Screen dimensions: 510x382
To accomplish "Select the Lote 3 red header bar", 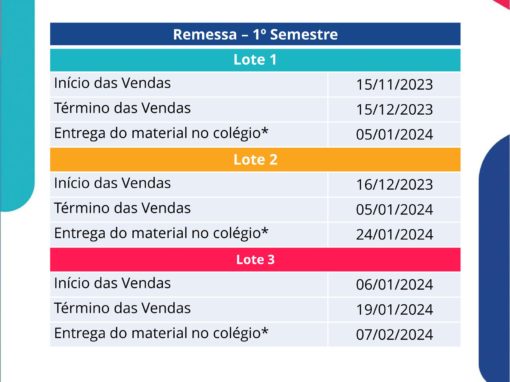I will pos(255,259).
